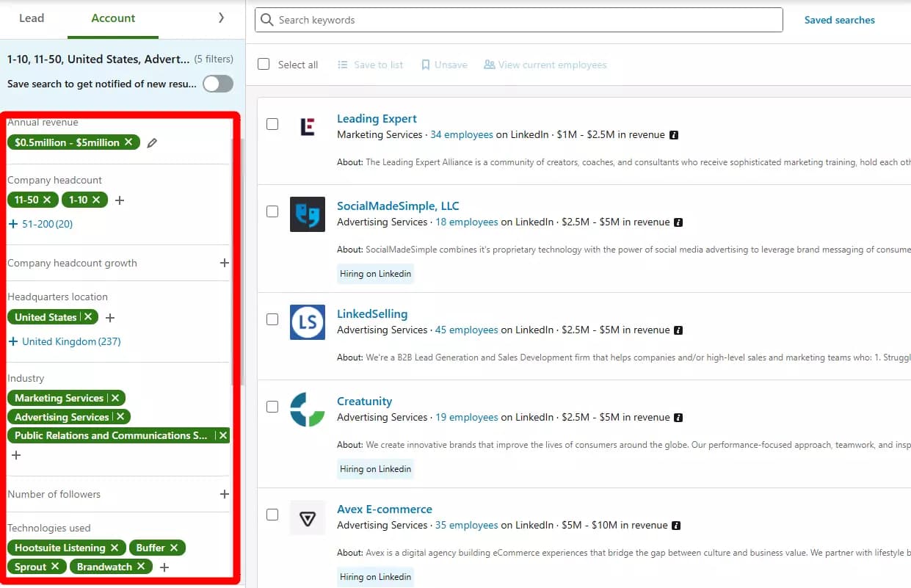This screenshot has height=588, width=911.
Task: Collapse filter panel with chevron arrow
Action: pos(221,18)
